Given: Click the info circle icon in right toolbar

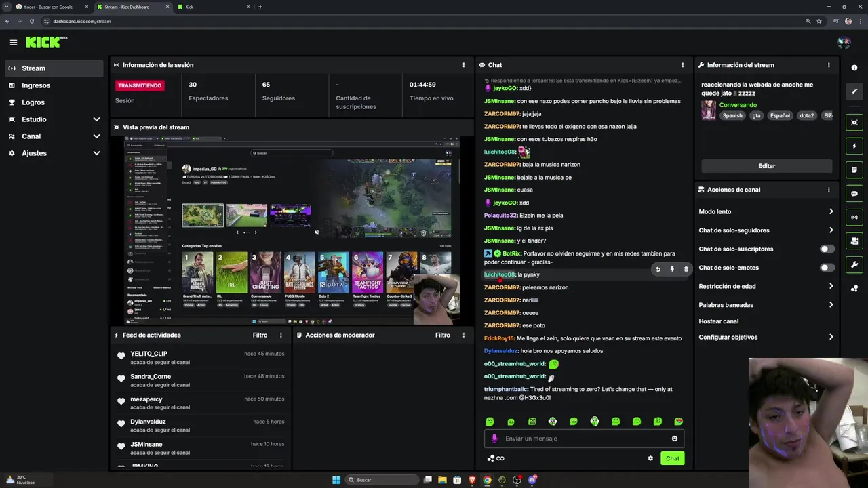Looking at the screenshot, I should click(x=854, y=68).
